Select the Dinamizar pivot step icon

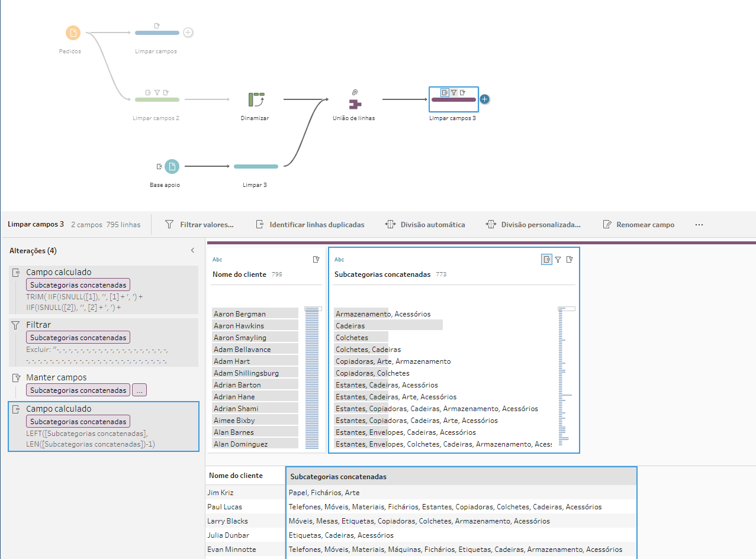tap(256, 99)
